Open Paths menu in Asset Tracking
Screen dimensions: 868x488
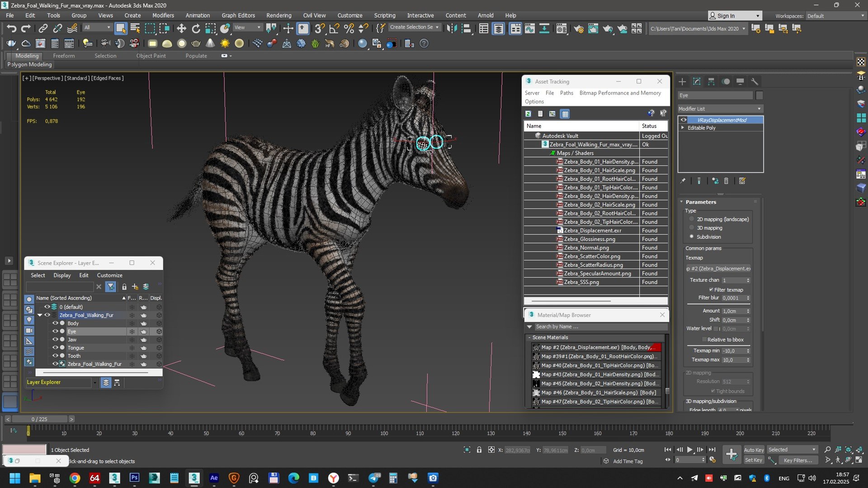[x=566, y=93]
